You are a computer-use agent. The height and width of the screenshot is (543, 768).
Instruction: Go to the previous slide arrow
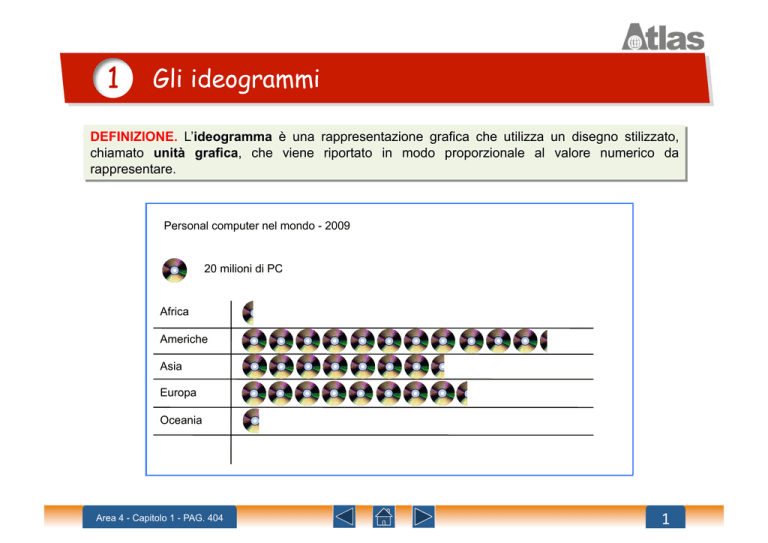click(x=344, y=517)
